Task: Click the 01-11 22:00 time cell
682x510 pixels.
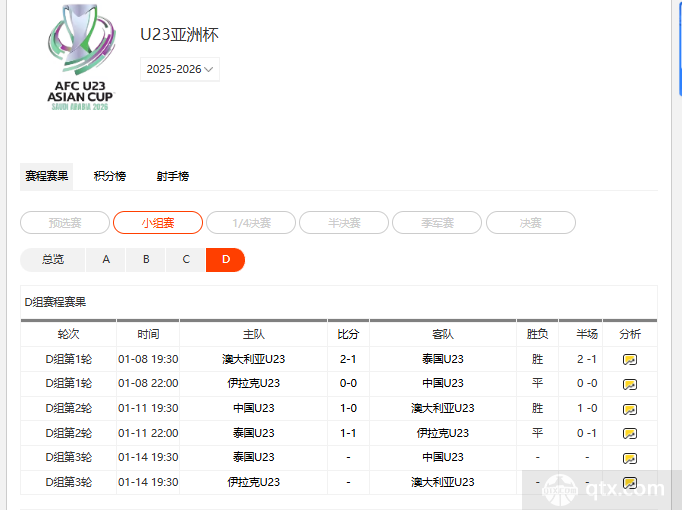Action: (148, 433)
